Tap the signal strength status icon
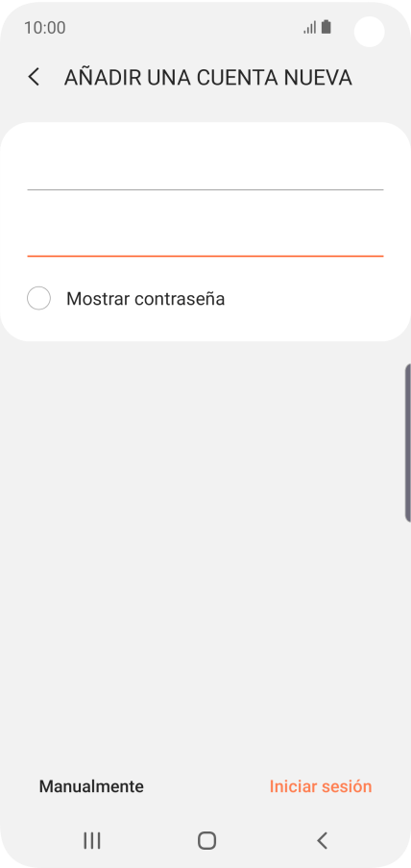 tap(310, 27)
